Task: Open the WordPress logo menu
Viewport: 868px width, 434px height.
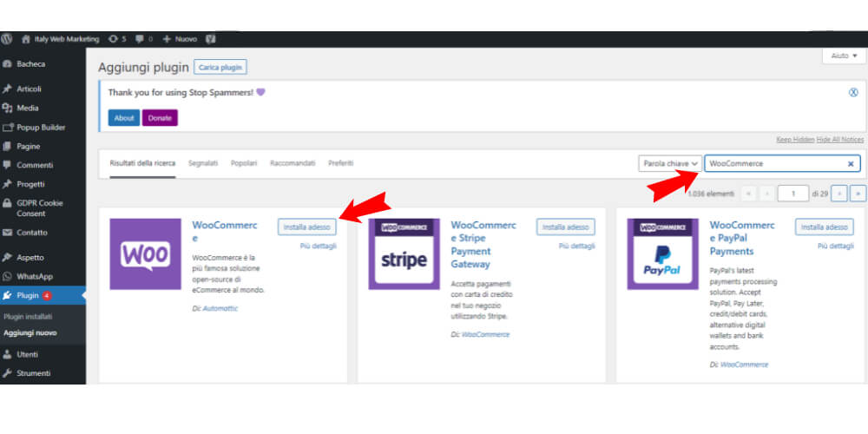Action: pyautogui.click(x=7, y=39)
